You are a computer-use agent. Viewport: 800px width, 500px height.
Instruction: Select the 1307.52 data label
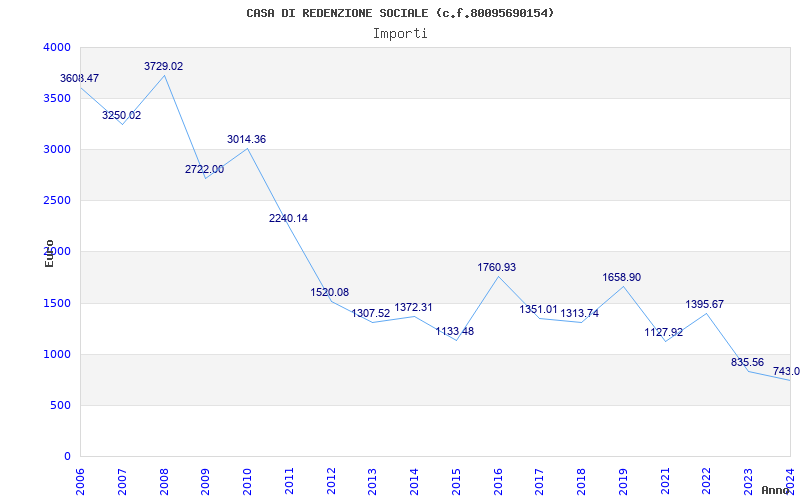coord(370,313)
